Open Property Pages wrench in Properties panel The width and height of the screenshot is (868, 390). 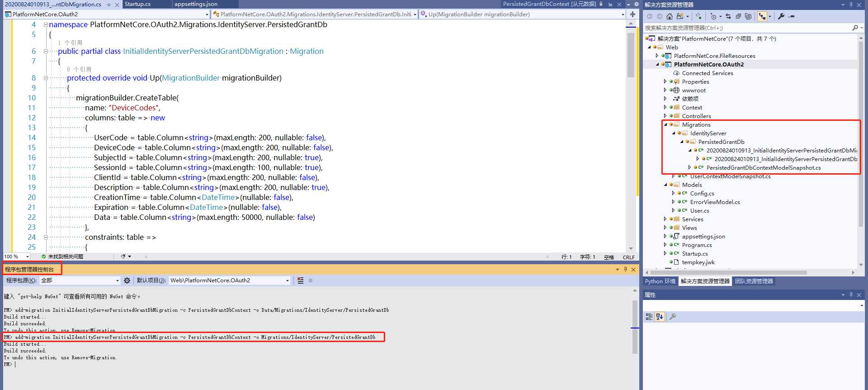[673, 317]
